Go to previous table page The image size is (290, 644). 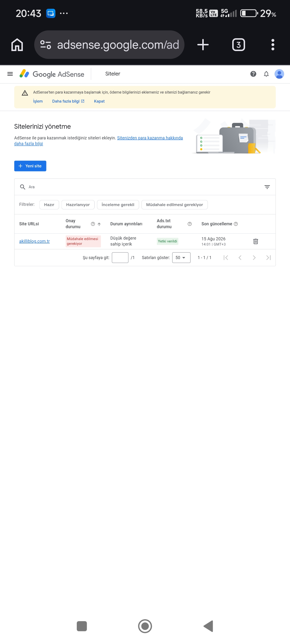point(240,257)
